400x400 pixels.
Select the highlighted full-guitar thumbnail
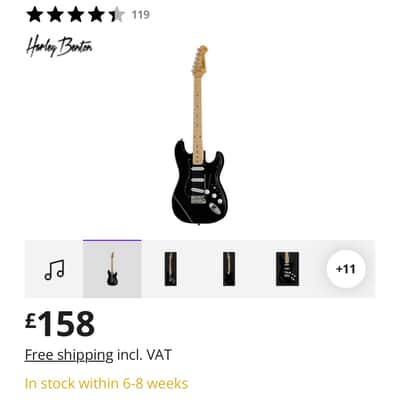[112, 269]
